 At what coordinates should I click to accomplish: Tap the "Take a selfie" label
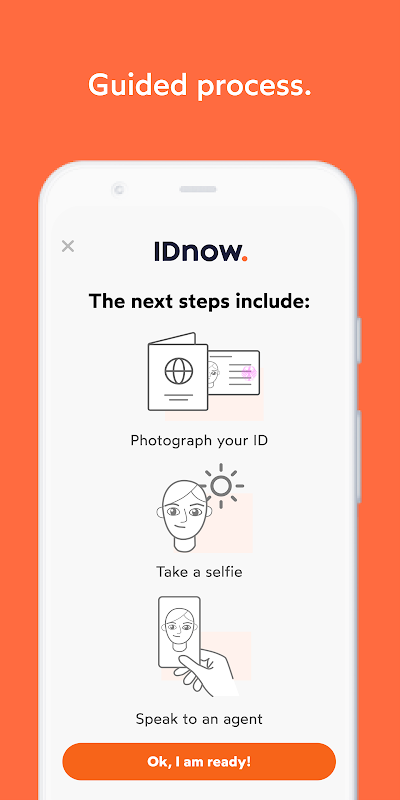199,571
